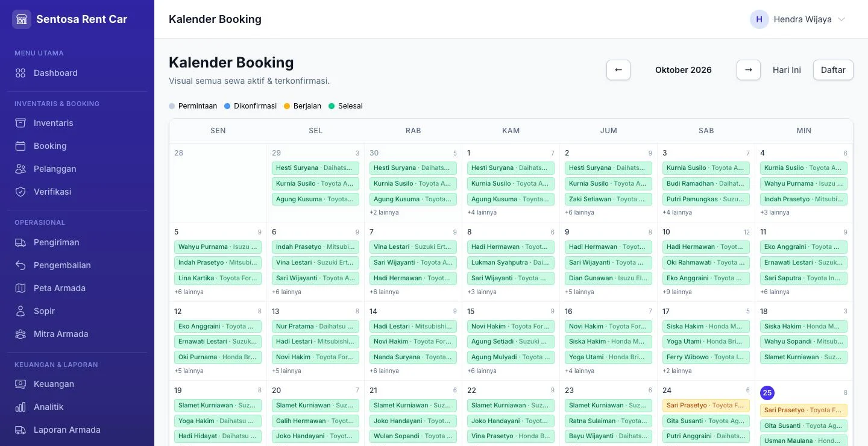Open Nur Pratama booking on October 13
The width and height of the screenshot is (868, 446).
pyautogui.click(x=315, y=327)
